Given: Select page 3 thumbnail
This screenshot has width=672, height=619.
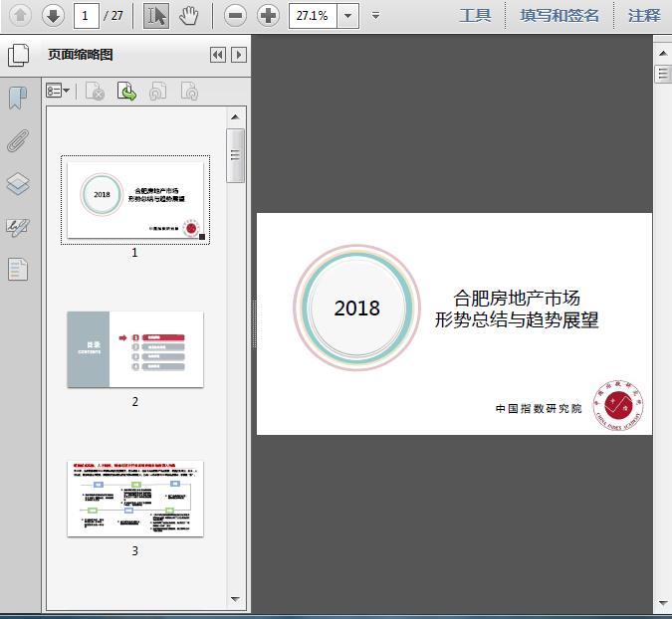Looking at the screenshot, I should 135,499.
